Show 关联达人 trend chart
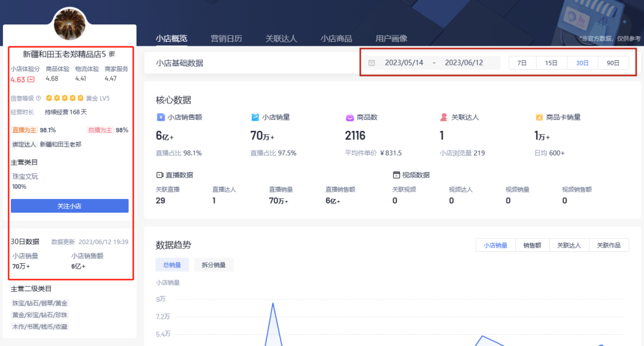The height and width of the screenshot is (346, 644). pos(569,245)
